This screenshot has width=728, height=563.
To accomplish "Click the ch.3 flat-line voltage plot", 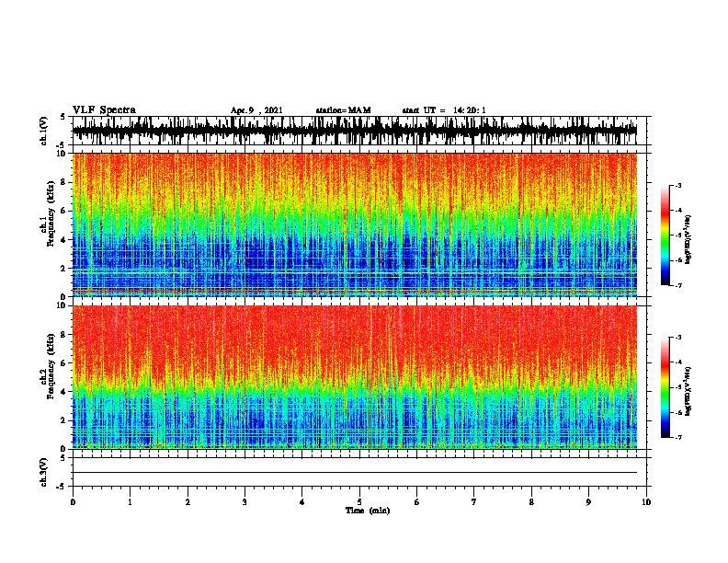I will coord(359,472).
